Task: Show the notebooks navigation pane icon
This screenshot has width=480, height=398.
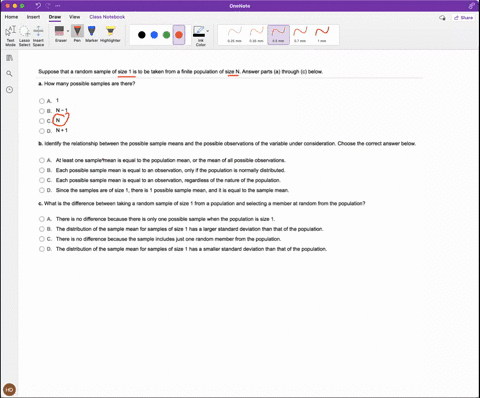Action: click(x=9, y=58)
